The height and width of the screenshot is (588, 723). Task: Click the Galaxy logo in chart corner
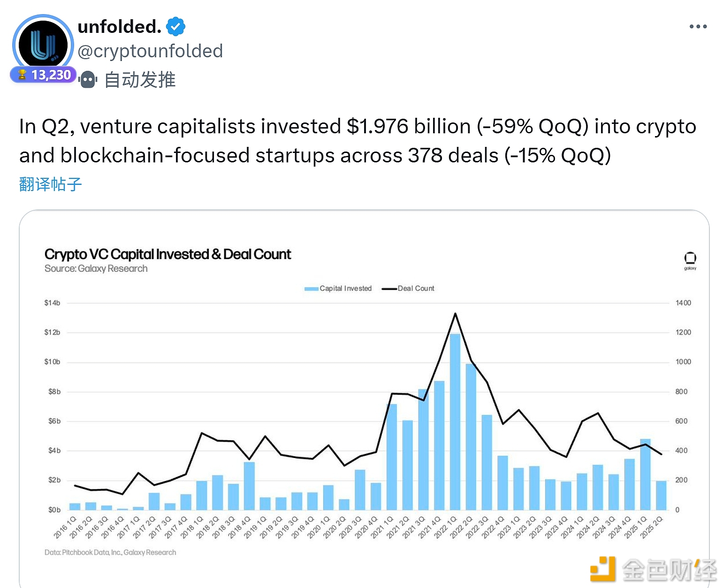click(690, 259)
